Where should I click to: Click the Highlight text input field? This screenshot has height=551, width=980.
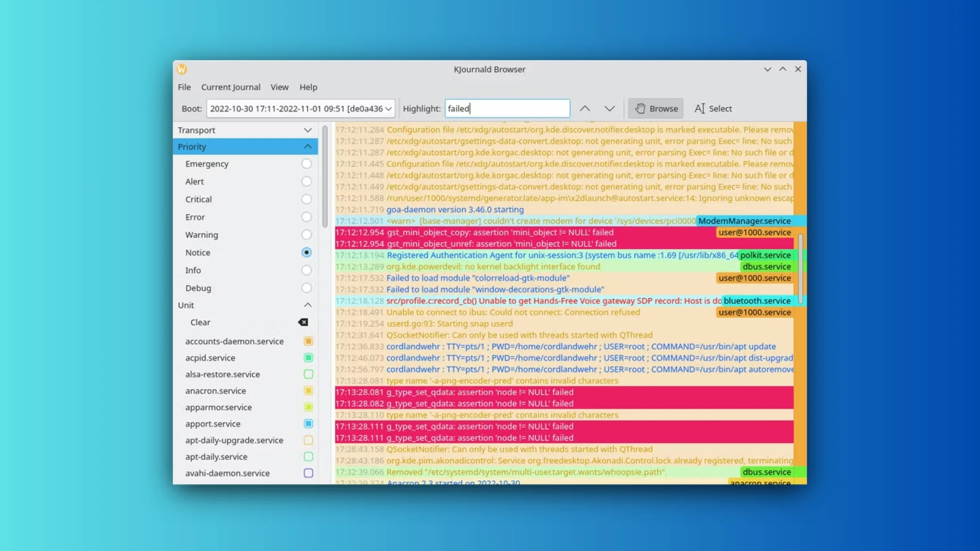pos(507,109)
